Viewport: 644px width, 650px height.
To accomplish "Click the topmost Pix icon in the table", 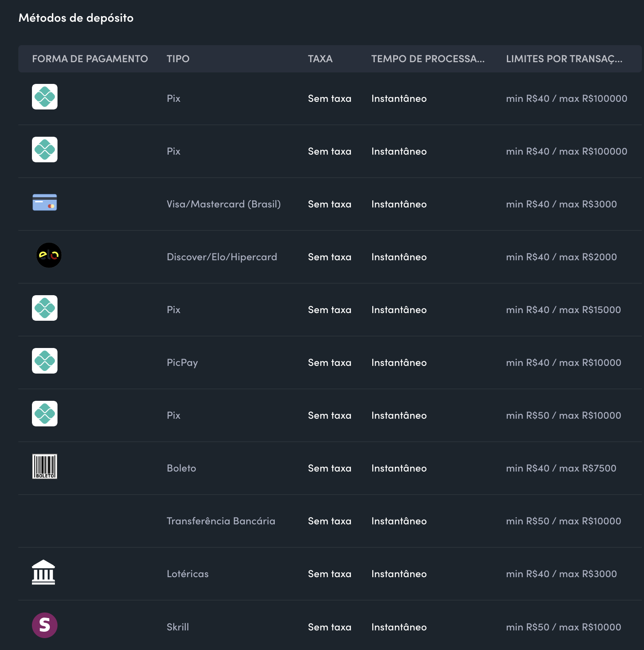I will tap(45, 97).
